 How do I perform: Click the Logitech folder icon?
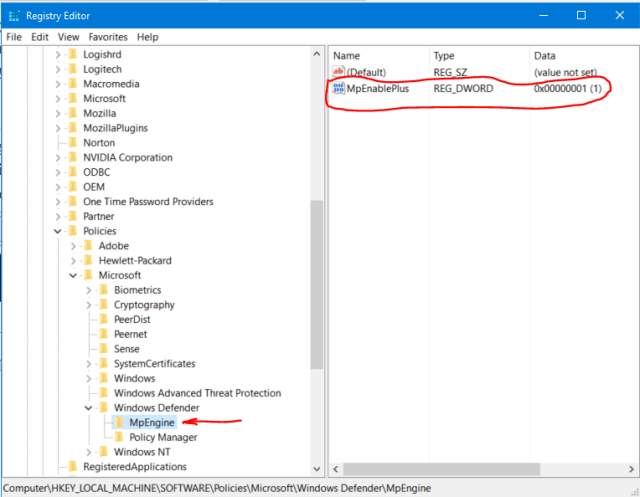coord(73,69)
